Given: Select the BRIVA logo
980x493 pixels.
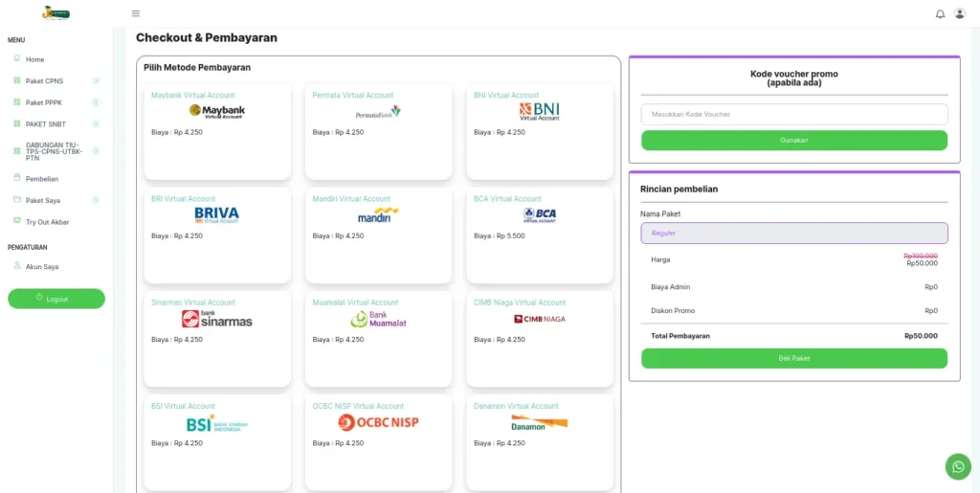Looking at the screenshot, I should (x=217, y=215).
